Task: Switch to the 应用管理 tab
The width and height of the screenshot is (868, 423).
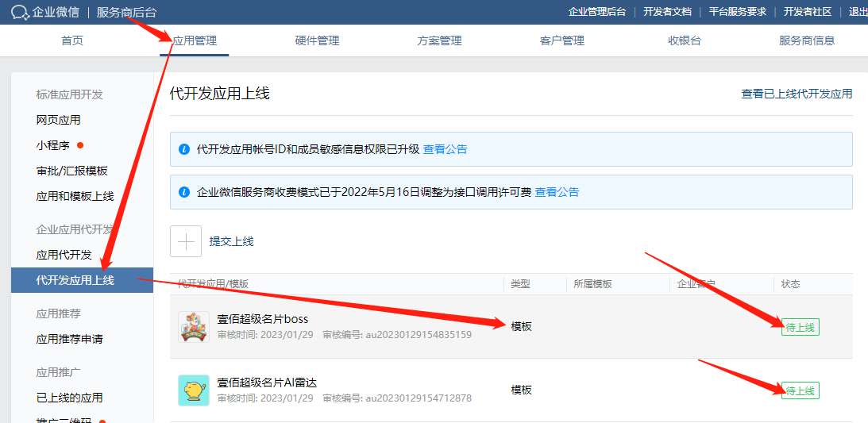Action: point(195,40)
